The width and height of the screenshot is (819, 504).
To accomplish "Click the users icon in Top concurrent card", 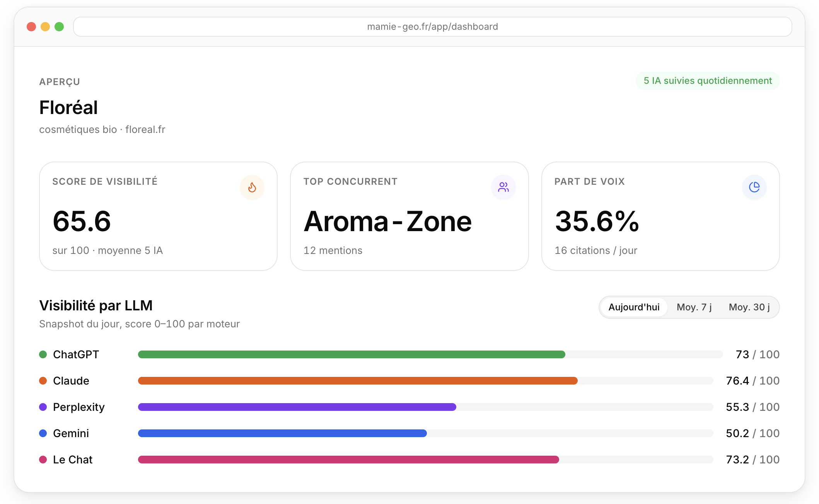I will click(503, 187).
